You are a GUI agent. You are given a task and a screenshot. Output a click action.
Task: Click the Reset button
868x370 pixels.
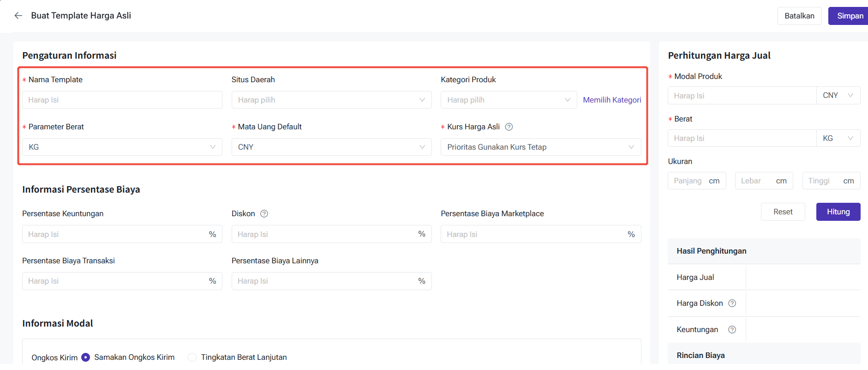coord(783,212)
